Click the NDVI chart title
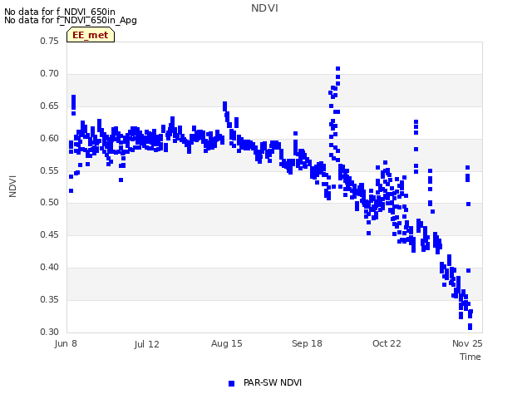This screenshot has width=532, height=399. tap(264, 8)
